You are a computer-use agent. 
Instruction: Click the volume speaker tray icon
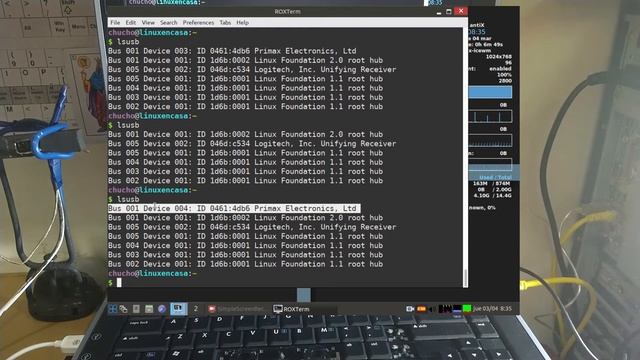432,309
